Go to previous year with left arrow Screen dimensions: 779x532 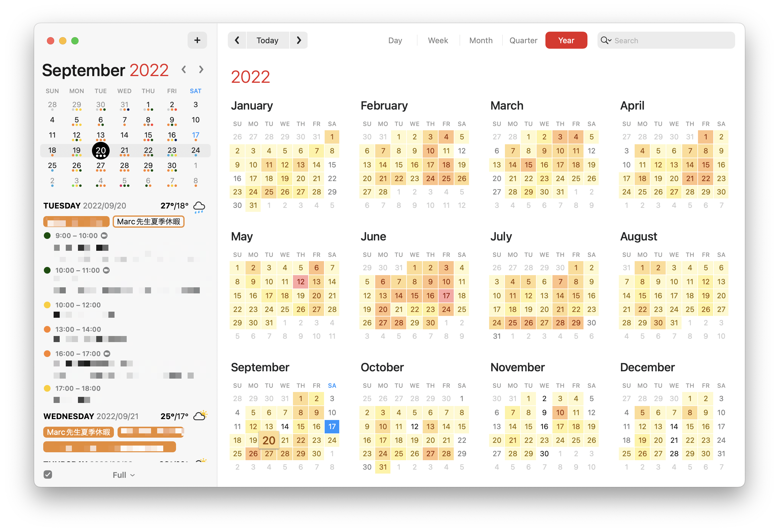[237, 40]
